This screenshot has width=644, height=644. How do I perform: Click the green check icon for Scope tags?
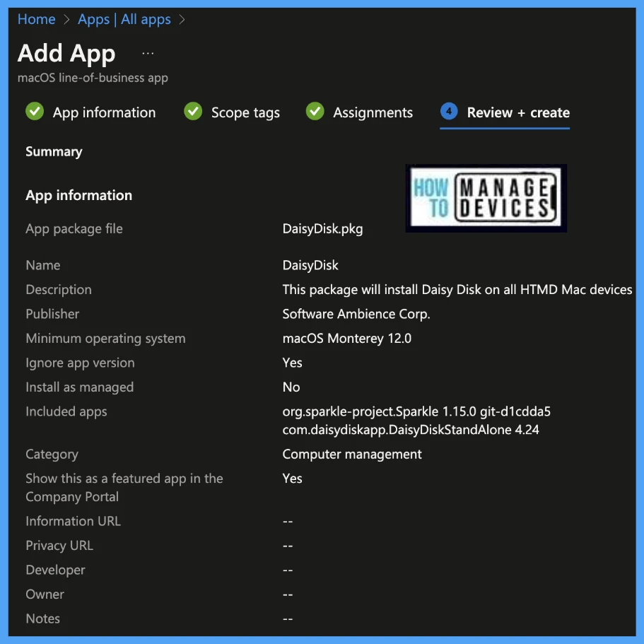coord(193,111)
